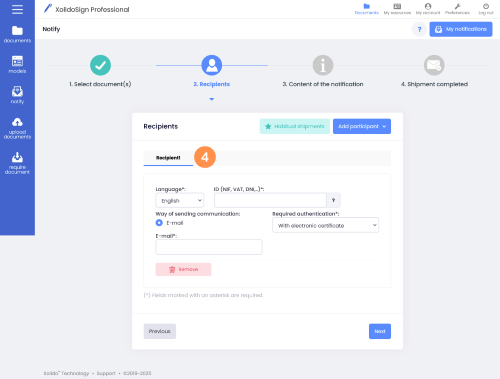This screenshot has height=379, width=500.
Task: Open the Required authentication dropdown
Action: 325,225
